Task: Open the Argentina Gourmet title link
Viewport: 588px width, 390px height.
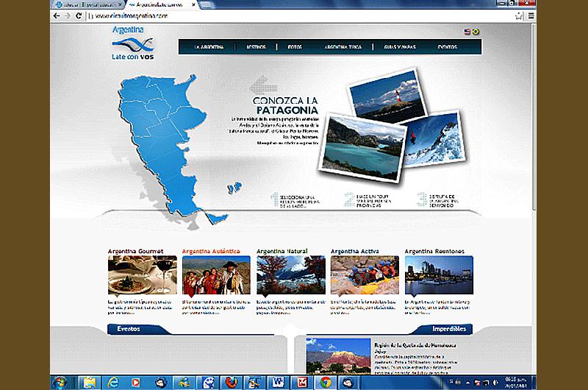Action: [135, 251]
